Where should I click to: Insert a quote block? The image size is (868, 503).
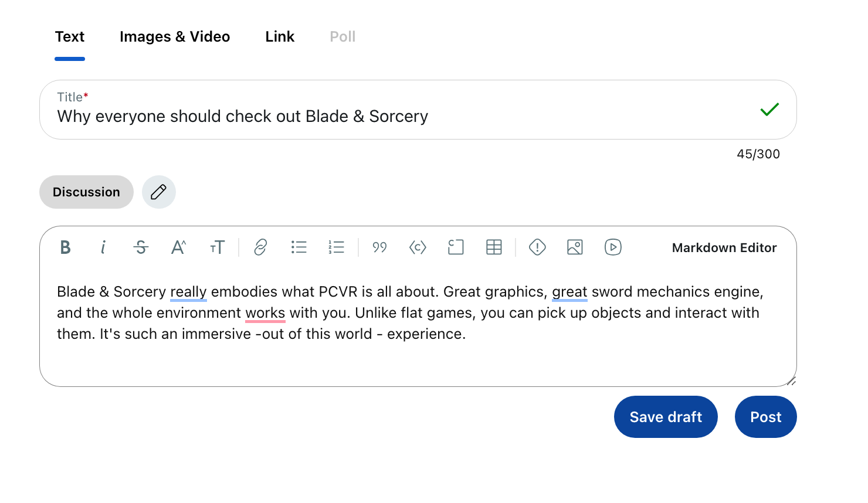[x=379, y=247]
